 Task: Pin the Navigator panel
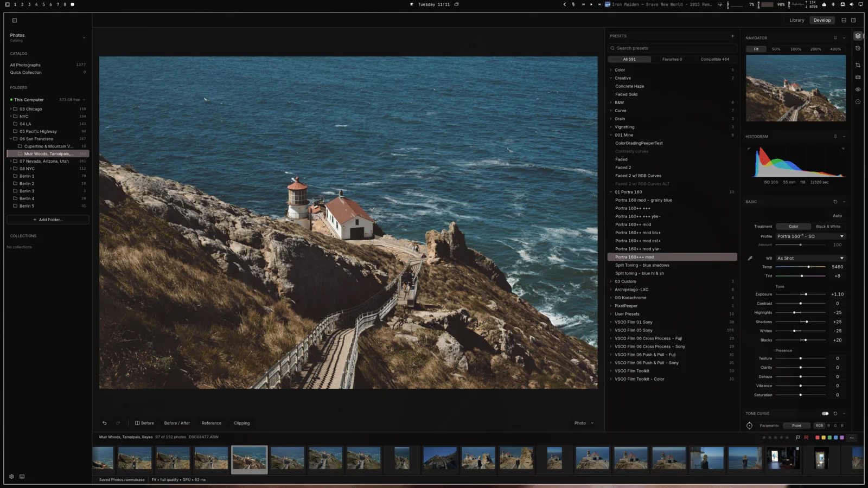pos(835,38)
